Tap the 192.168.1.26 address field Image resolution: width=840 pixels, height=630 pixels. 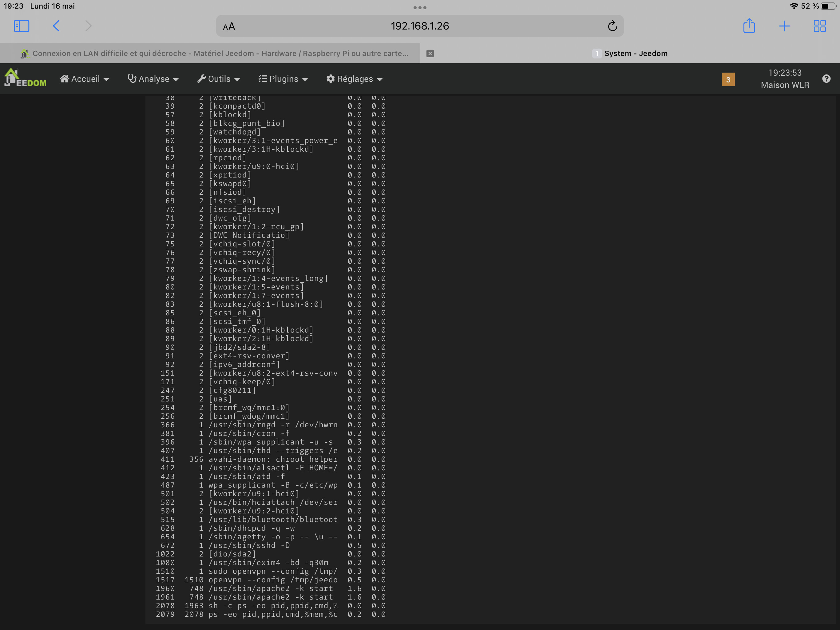[420, 26]
